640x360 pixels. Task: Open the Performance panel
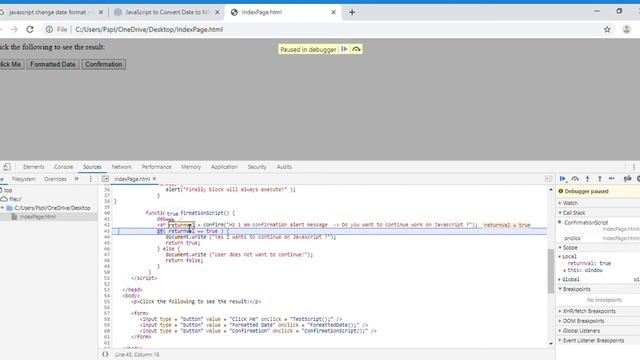pyautogui.click(x=156, y=167)
